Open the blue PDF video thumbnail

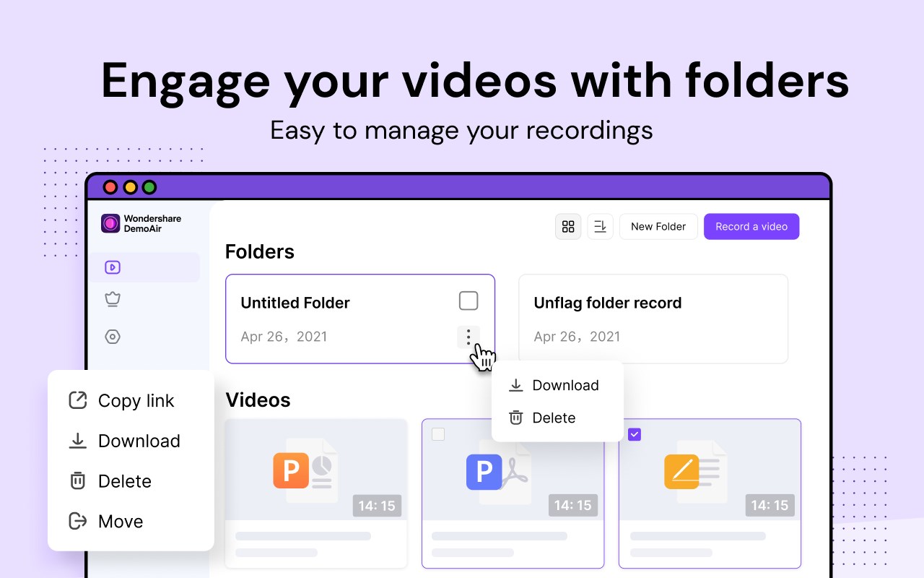point(513,470)
